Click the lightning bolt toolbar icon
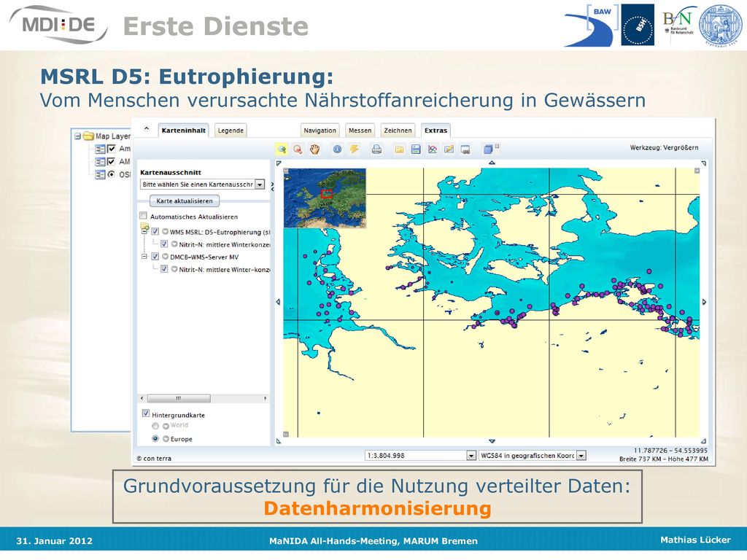The height and width of the screenshot is (560, 747). coord(354,149)
